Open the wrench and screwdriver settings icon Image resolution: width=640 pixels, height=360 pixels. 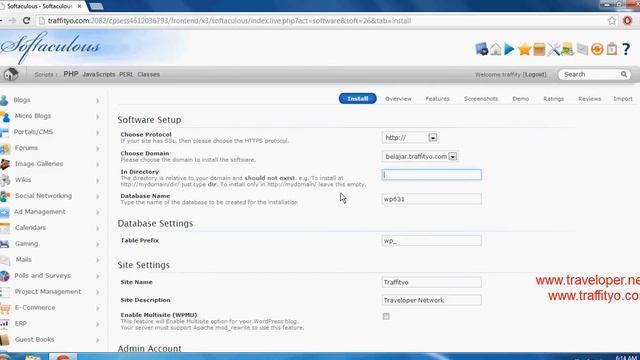click(x=553, y=49)
